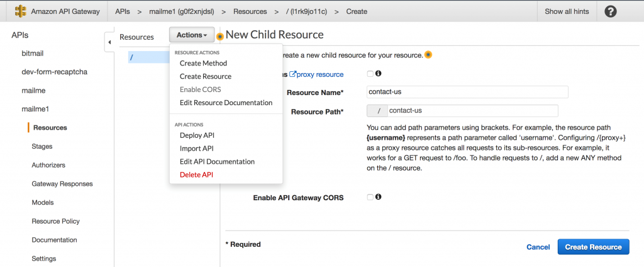Screen dimensions: 644x267
Task: Open Resource Policy in the sidebar
Action: (55, 221)
